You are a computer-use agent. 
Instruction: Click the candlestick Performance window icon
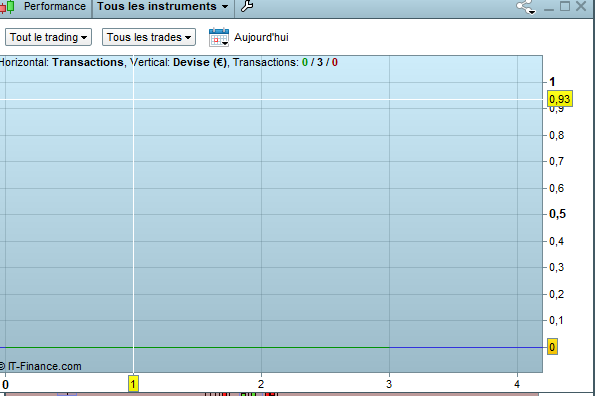pos(8,6)
